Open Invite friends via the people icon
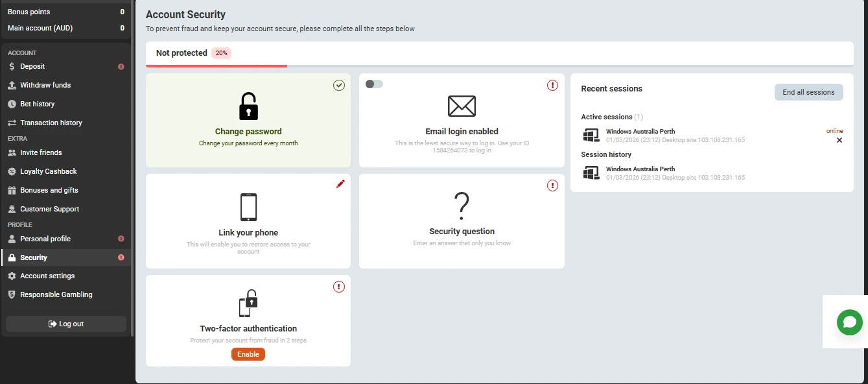The height and width of the screenshot is (384, 868). 11,152
